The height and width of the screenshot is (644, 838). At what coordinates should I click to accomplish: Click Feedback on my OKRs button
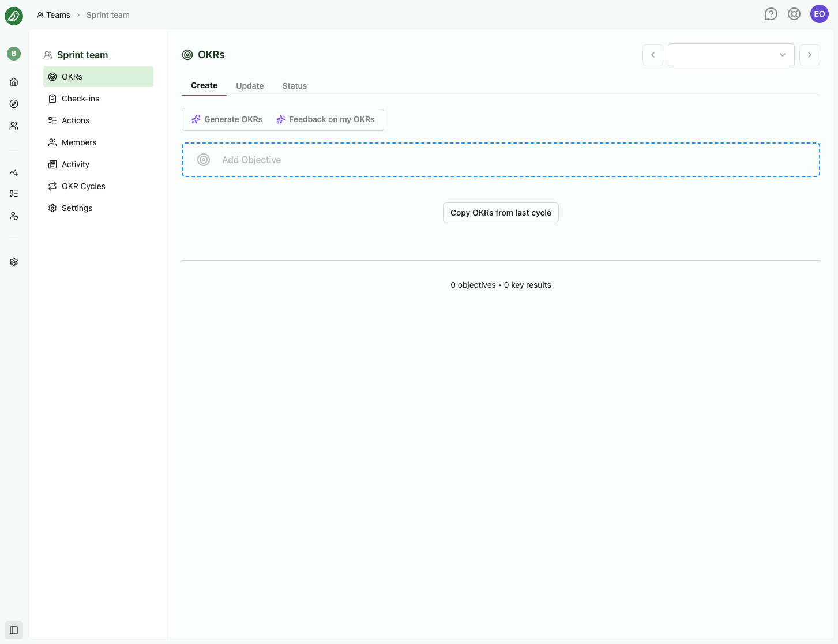[x=325, y=119]
